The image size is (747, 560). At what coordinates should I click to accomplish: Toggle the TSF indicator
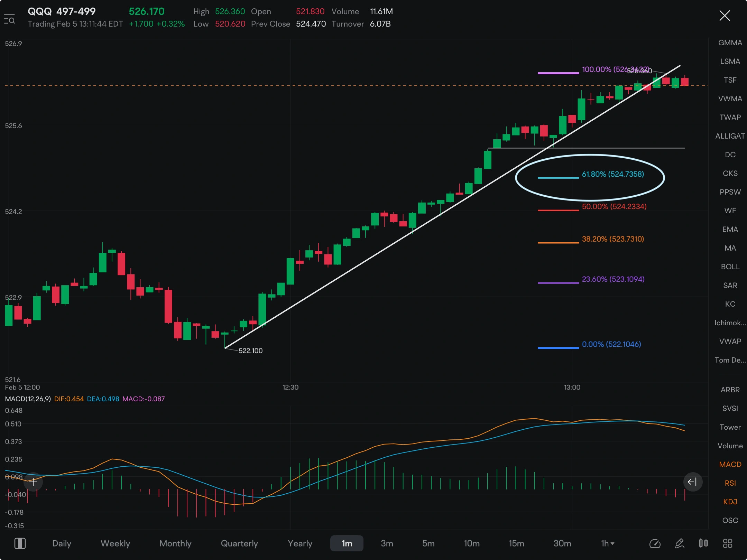pos(730,80)
